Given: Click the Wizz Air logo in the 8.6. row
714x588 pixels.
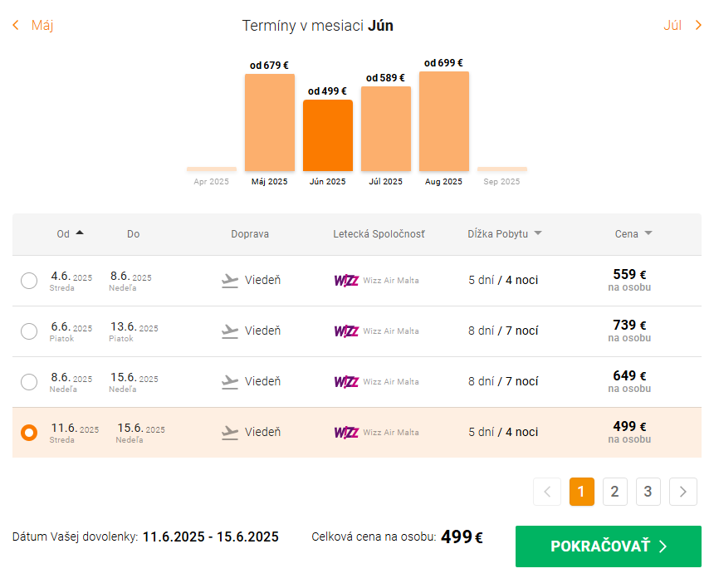Looking at the screenshot, I should coord(346,382).
